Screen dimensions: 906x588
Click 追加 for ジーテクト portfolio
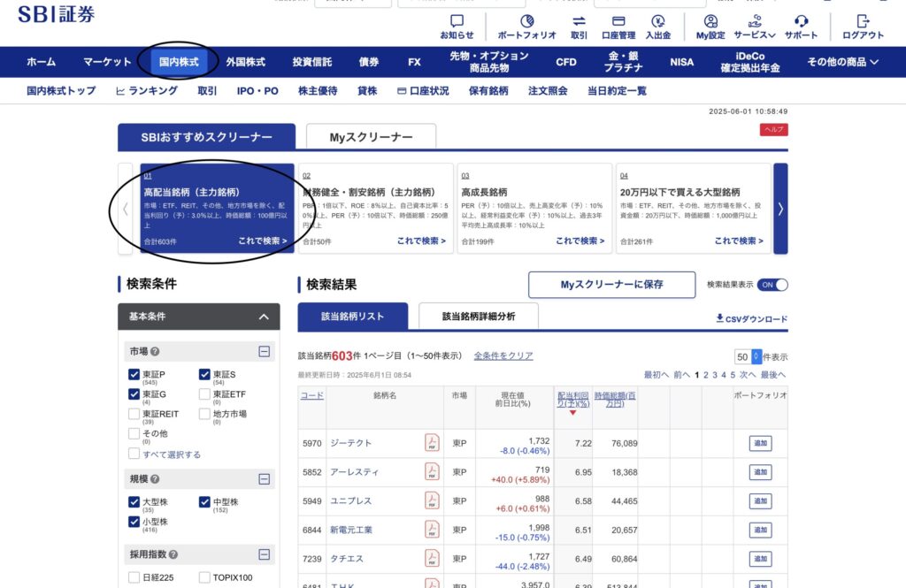[x=760, y=443]
